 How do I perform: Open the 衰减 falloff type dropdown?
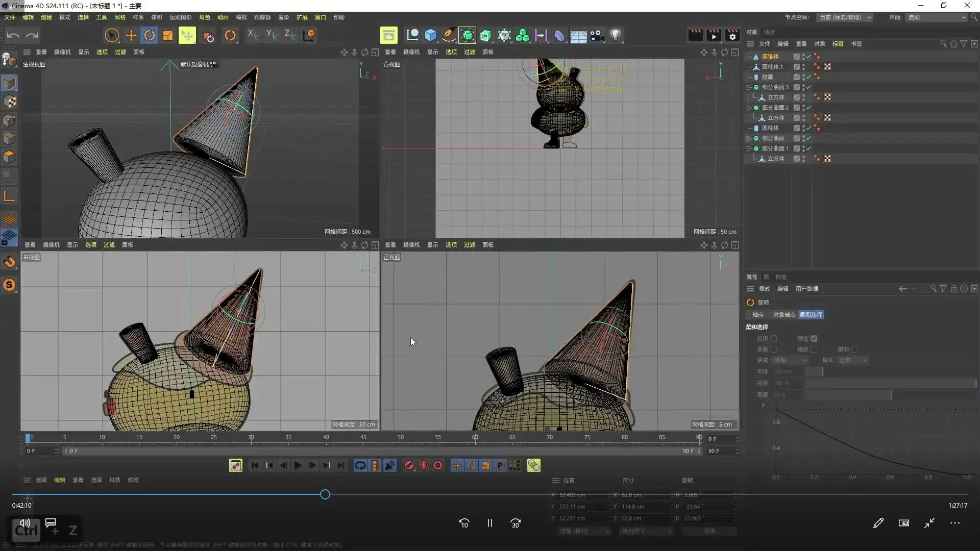pos(790,360)
